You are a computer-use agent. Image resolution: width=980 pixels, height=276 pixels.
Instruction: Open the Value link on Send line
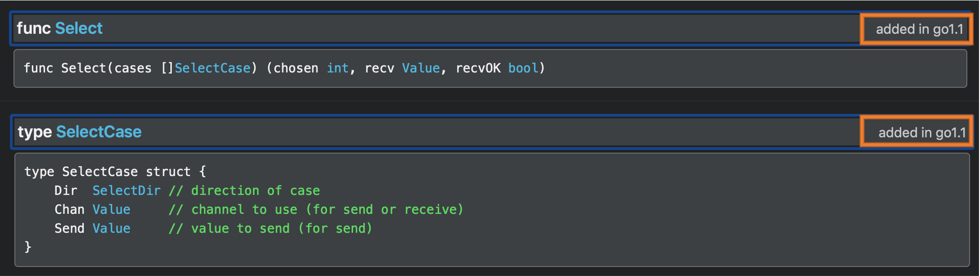point(112,229)
